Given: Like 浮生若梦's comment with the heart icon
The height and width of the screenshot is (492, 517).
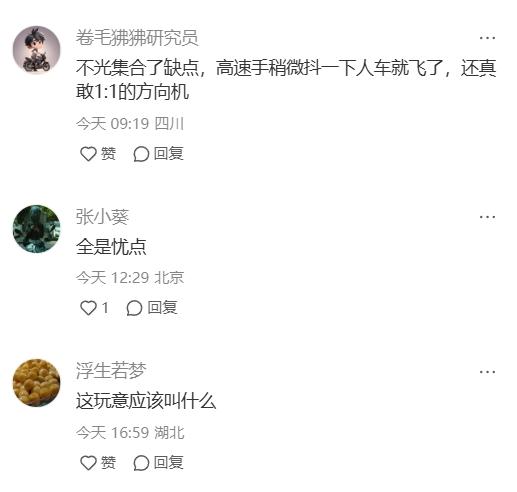Looking at the screenshot, I should [x=88, y=463].
